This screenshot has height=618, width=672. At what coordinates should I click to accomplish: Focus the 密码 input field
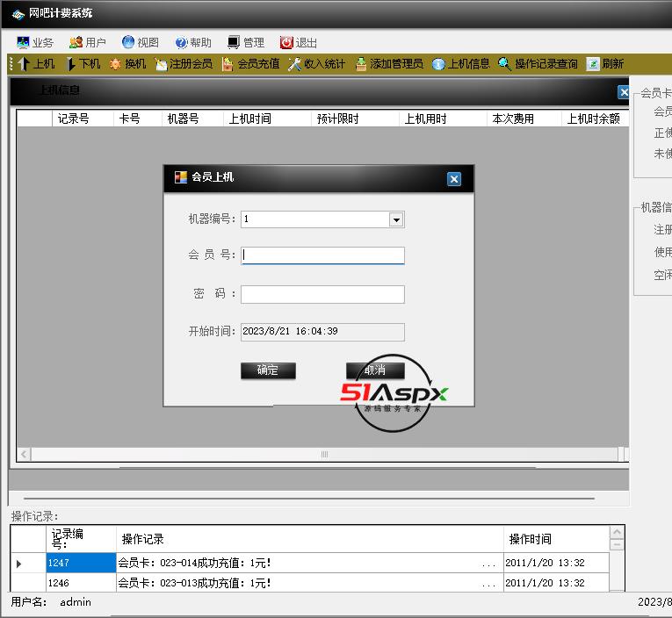(x=322, y=295)
